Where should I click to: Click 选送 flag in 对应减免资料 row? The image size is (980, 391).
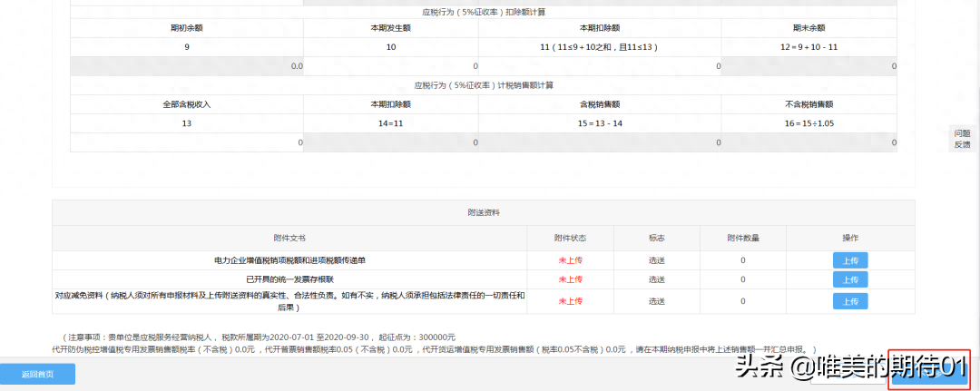pyautogui.click(x=656, y=301)
